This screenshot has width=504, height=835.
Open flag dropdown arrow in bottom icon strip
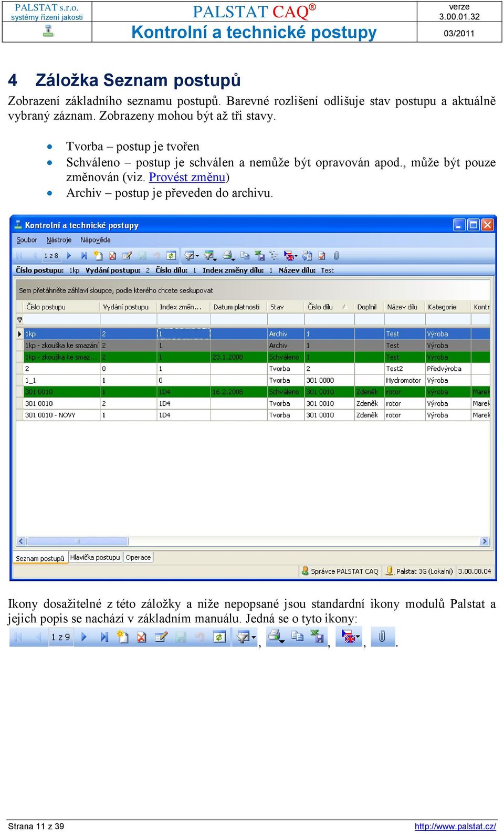[x=358, y=638]
